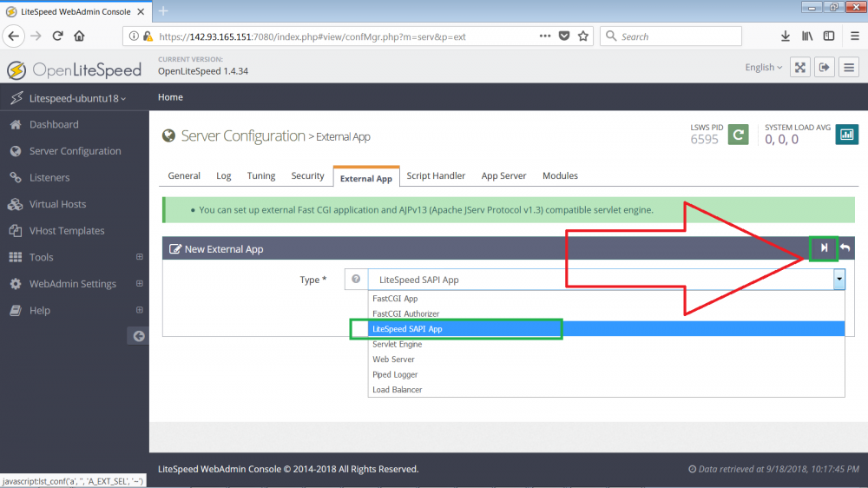Select FastCGI Authorizer from the Type list
The image size is (868, 488).
pos(606,313)
